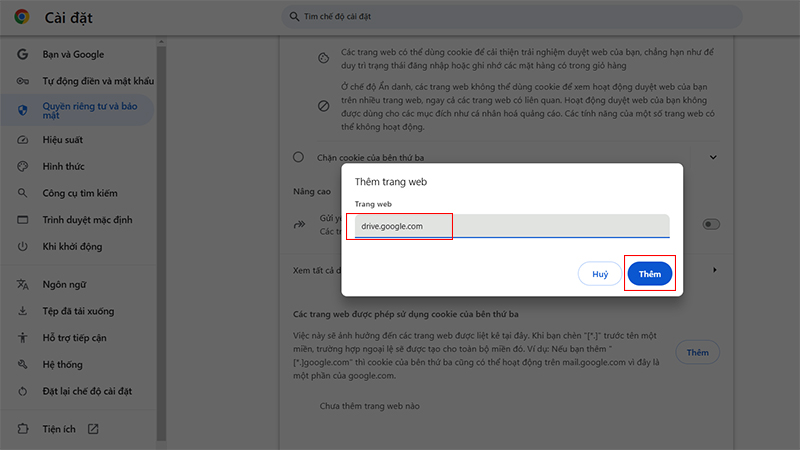800x450 pixels.
Task: Open the "Xem tất cả" row arrow
Action: [714, 270]
